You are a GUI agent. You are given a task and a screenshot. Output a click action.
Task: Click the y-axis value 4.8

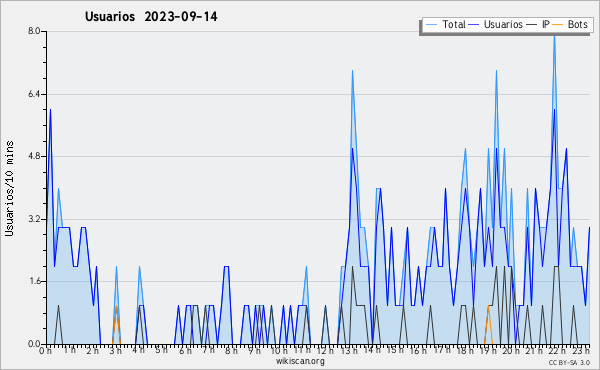point(34,156)
